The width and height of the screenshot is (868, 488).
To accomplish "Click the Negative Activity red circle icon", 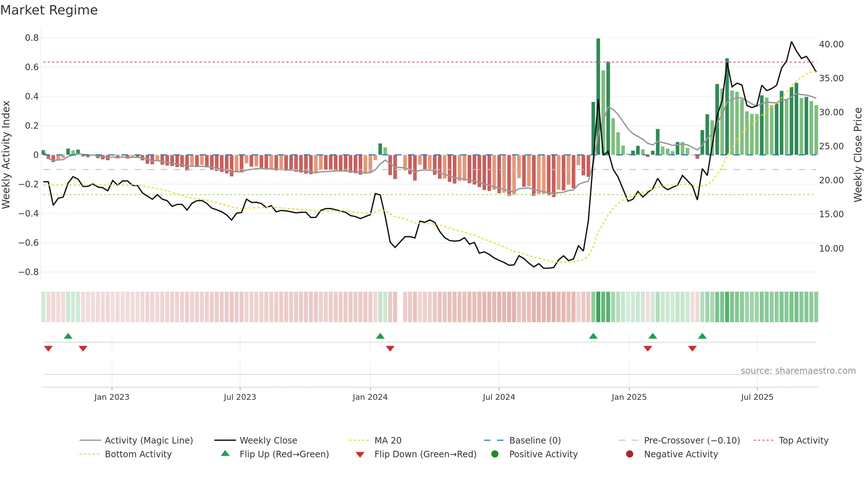I will click(630, 454).
